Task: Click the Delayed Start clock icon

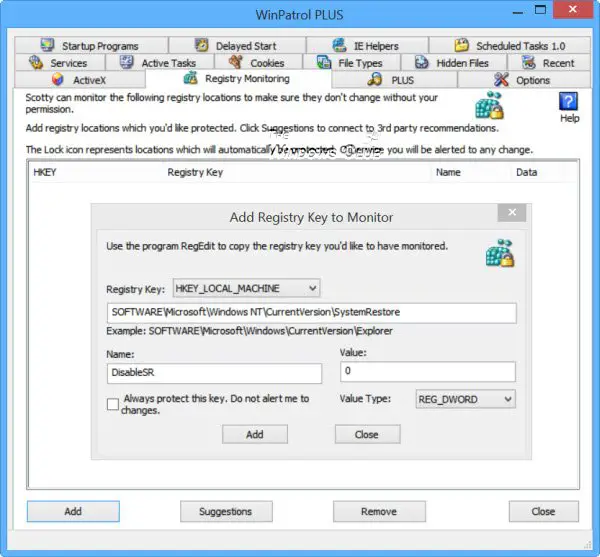Action: coord(201,45)
